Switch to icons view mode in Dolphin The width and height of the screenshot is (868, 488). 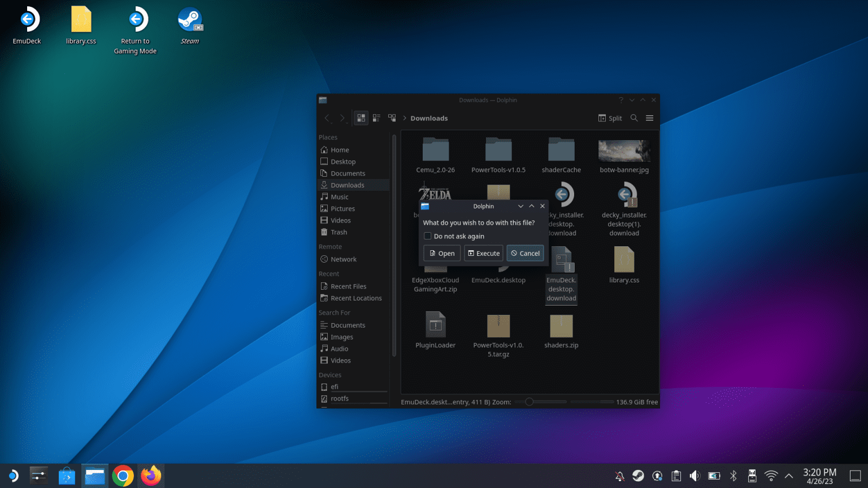361,118
